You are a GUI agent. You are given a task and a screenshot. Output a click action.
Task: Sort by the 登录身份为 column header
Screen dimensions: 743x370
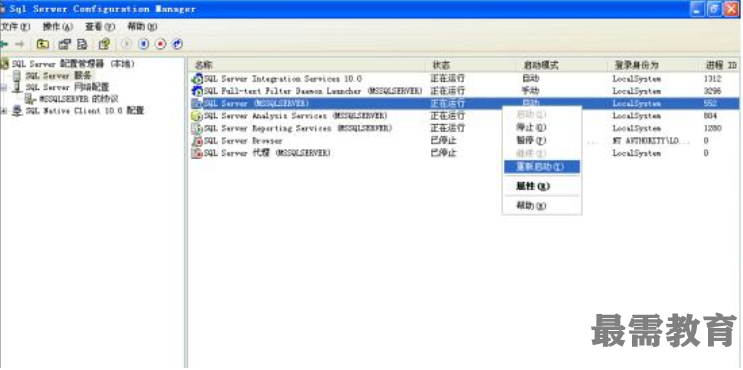tap(653, 65)
